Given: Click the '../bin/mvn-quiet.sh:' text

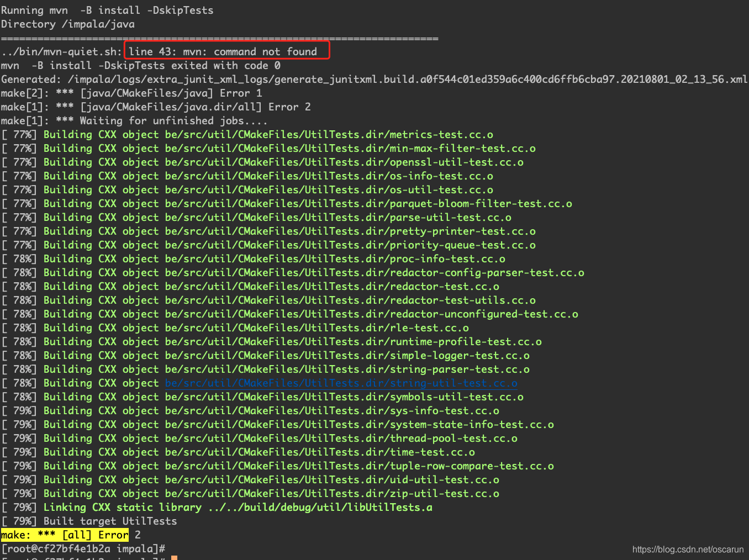Looking at the screenshot, I should (61, 52).
